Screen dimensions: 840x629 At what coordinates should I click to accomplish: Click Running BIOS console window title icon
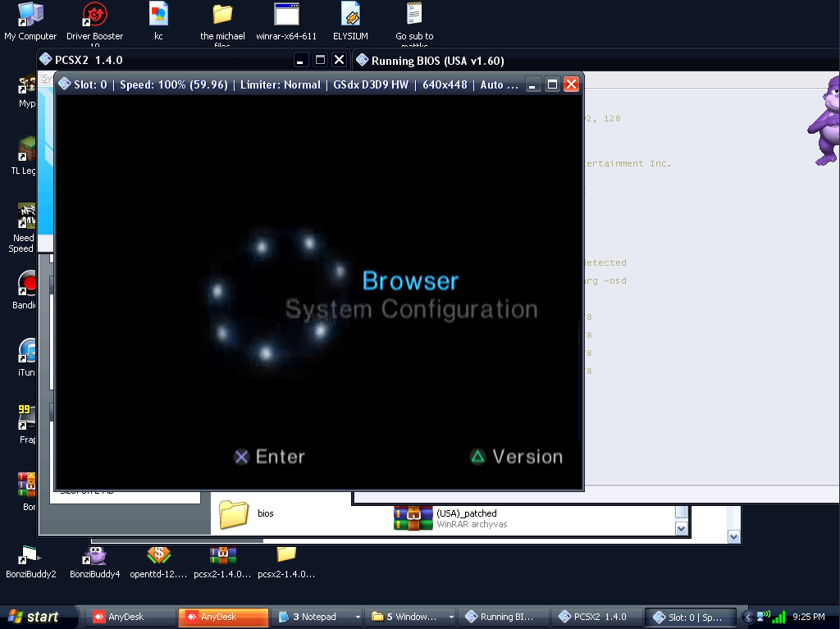(362, 60)
